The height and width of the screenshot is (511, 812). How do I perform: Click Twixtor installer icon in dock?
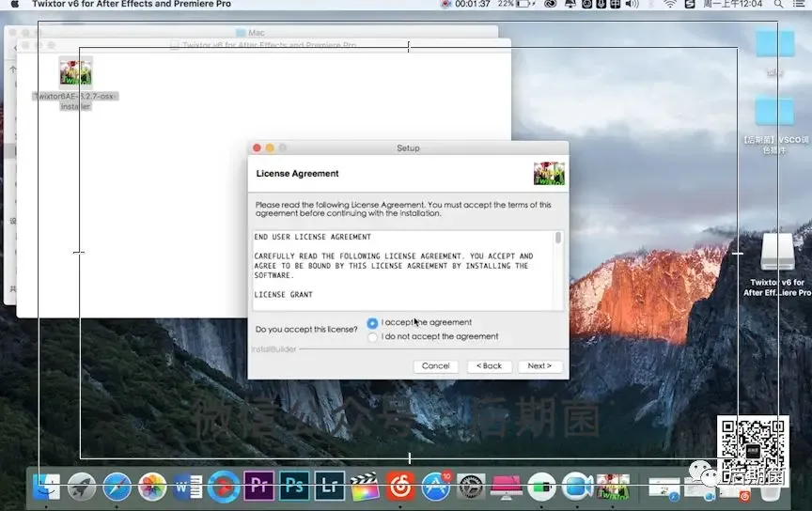click(613, 487)
